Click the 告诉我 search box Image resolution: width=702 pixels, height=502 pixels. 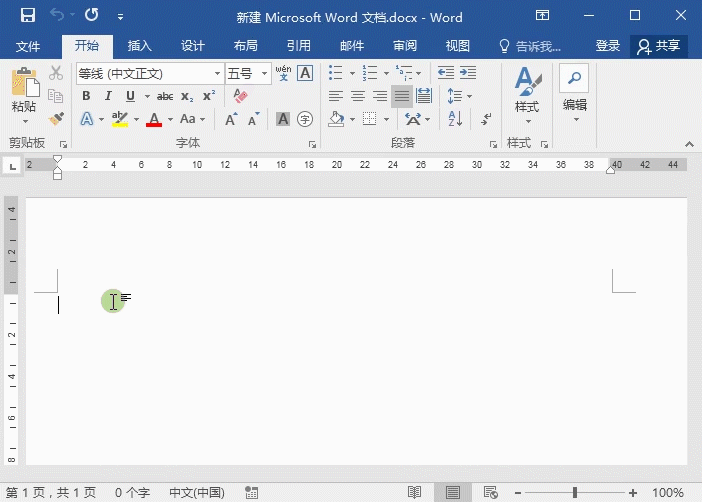coord(537,46)
